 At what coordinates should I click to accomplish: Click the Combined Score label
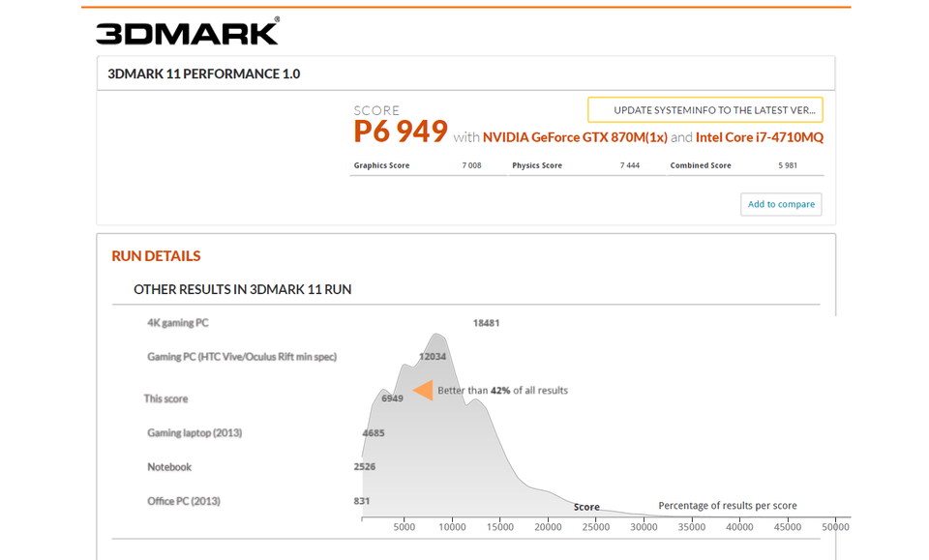pos(701,165)
